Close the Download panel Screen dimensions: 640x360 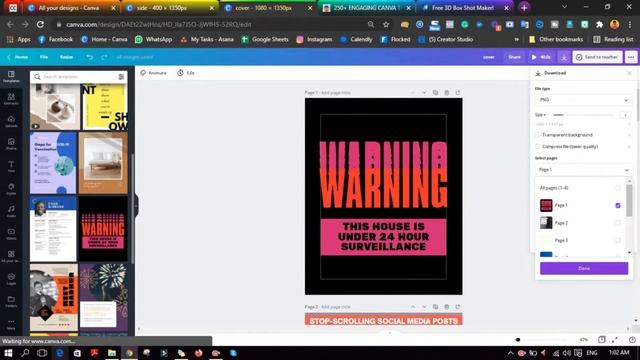click(x=629, y=73)
